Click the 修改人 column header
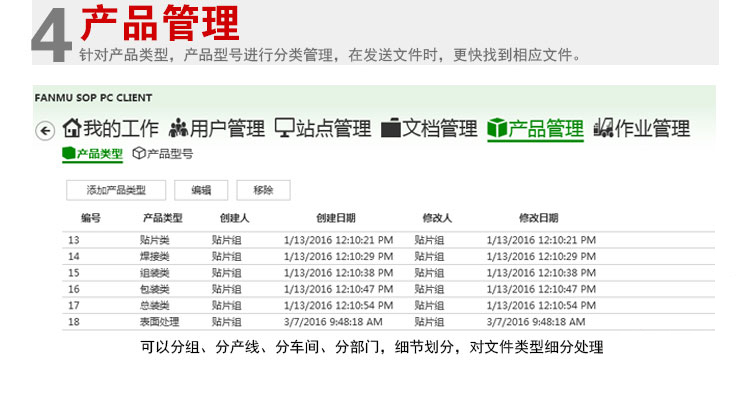The height and width of the screenshot is (396, 750). click(x=437, y=218)
